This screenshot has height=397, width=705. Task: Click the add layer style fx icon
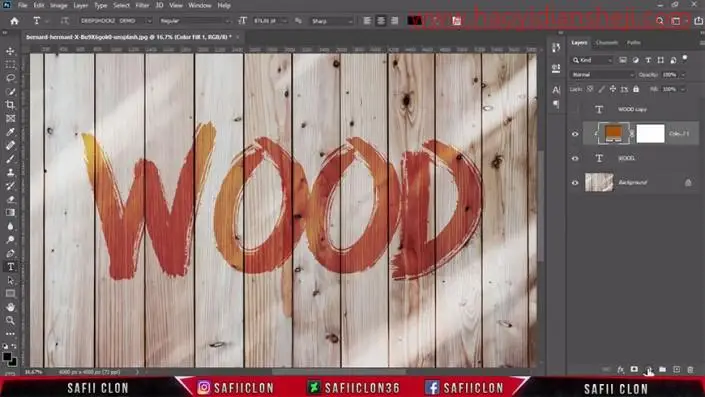620,370
